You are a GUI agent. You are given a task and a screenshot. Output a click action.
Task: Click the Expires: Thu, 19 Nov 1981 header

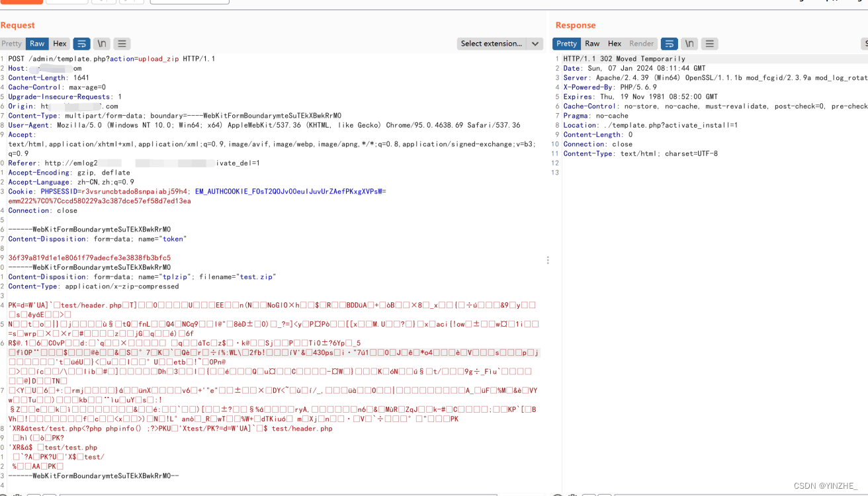(640, 97)
